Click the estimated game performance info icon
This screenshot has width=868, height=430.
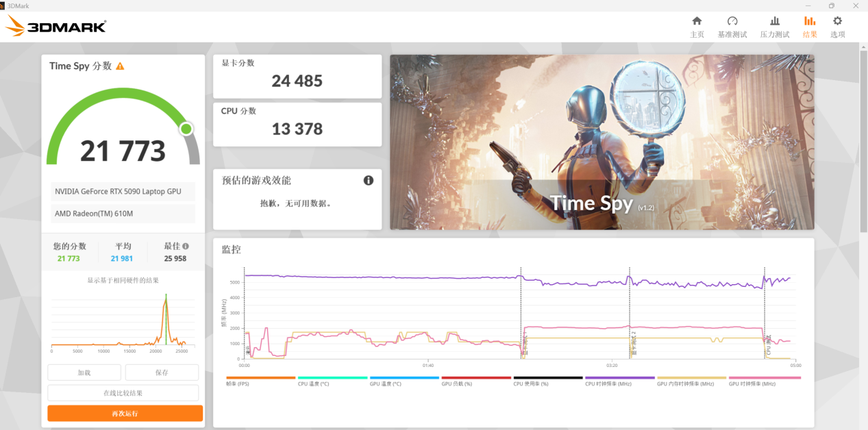coord(369,181)
